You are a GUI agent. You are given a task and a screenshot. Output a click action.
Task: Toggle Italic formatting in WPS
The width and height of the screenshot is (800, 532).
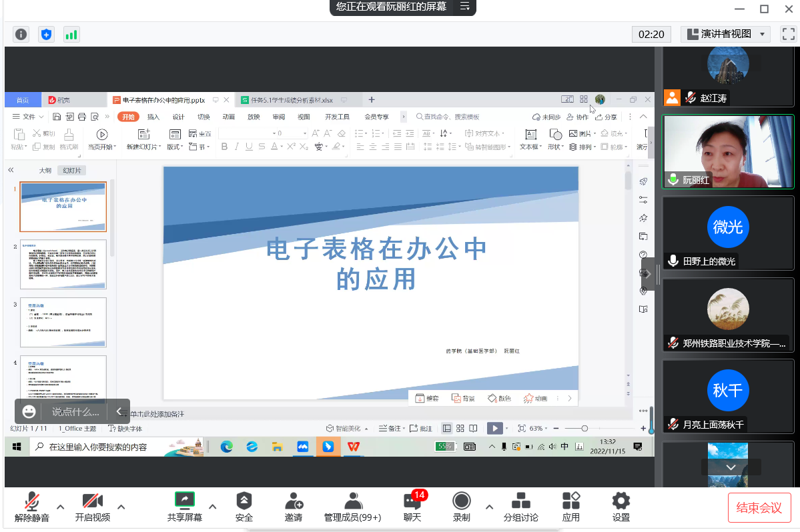click(236, 147)
